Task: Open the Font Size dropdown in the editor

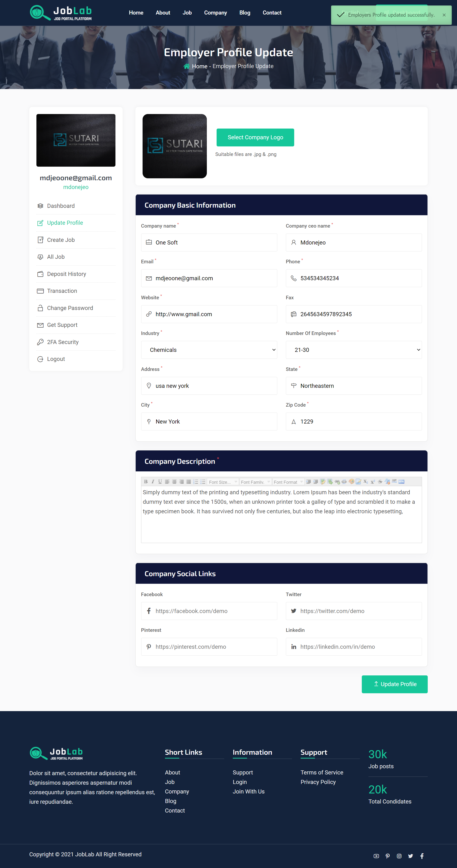Action: 222,482
